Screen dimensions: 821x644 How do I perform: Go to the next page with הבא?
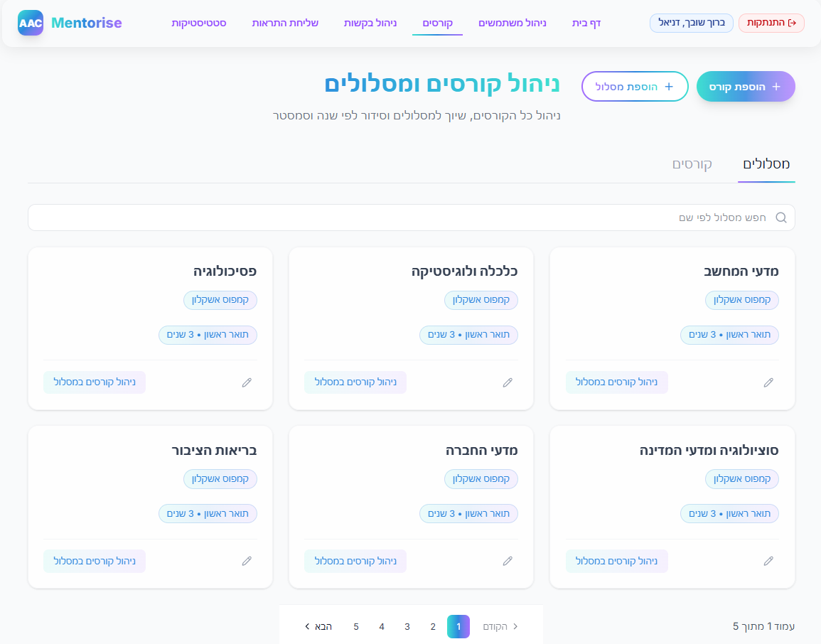point(318,627)
